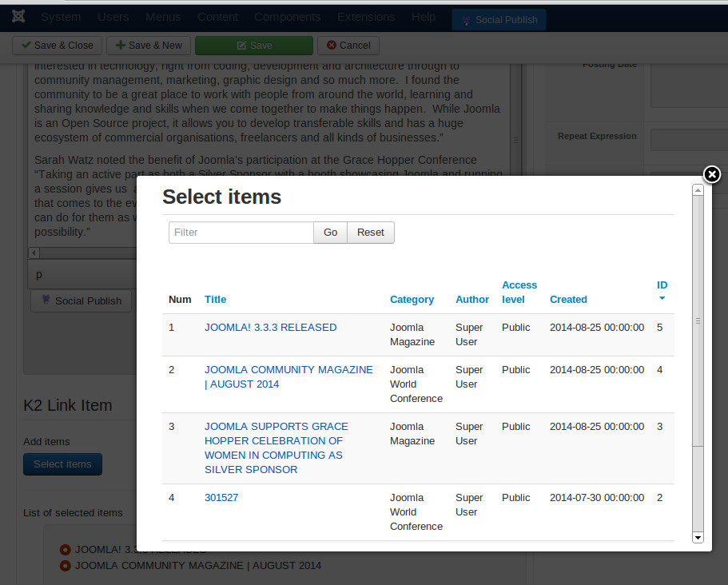The width and height of the screenshot is (728, 585).
Task: Sort the table by Created
Action: 568,300
